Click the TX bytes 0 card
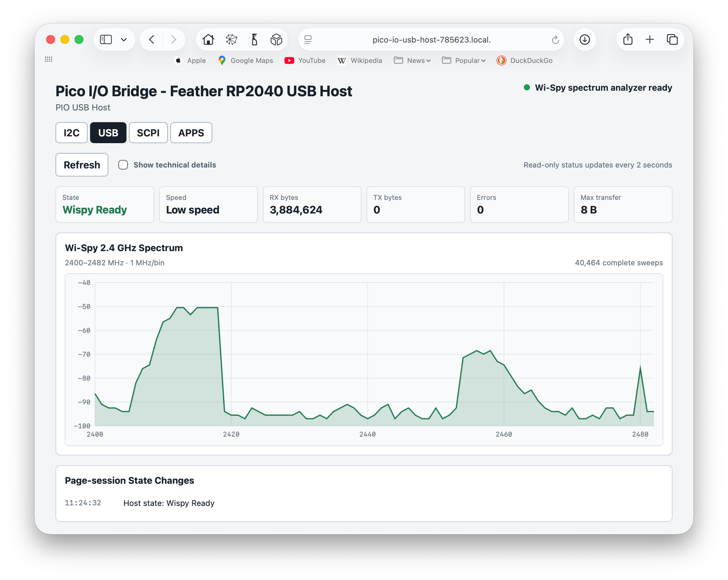This screenshot has height=580, width=728. (x=416, y=204)
